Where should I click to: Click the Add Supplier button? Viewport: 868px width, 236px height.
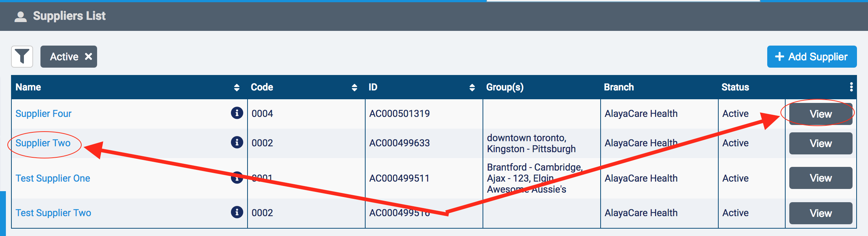(x=812, y=57)
